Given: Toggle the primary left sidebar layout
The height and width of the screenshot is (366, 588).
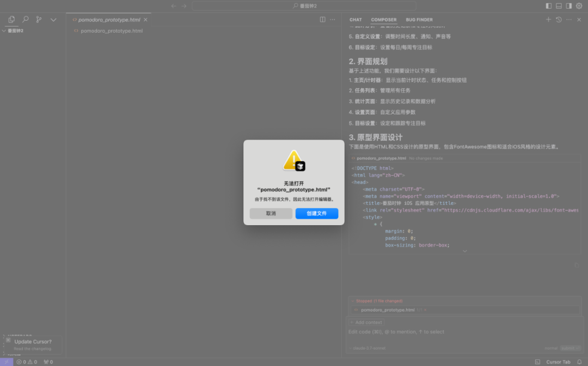Looking at the screenshot, I should [x=548, y=6].
